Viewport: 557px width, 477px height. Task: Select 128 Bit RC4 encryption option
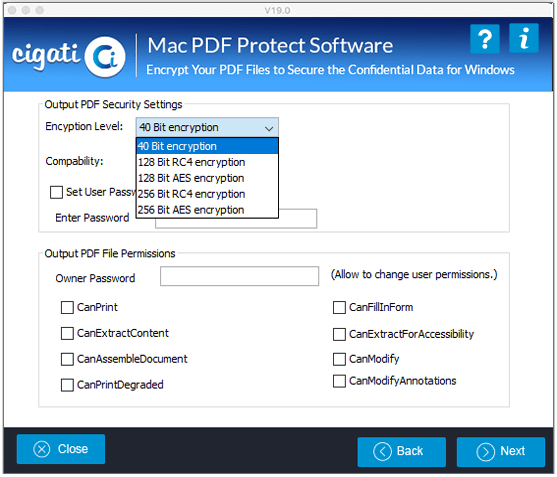coord(207,162)
